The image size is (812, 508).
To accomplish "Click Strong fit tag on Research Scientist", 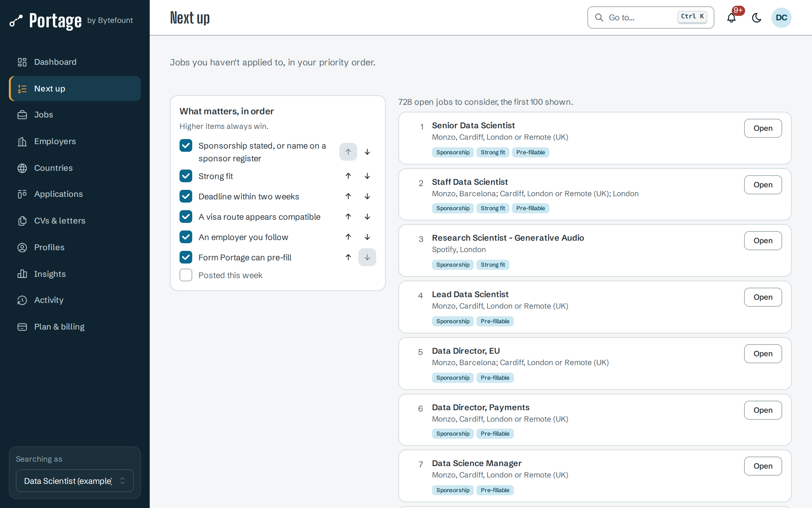I will click(x=493, y=265).
